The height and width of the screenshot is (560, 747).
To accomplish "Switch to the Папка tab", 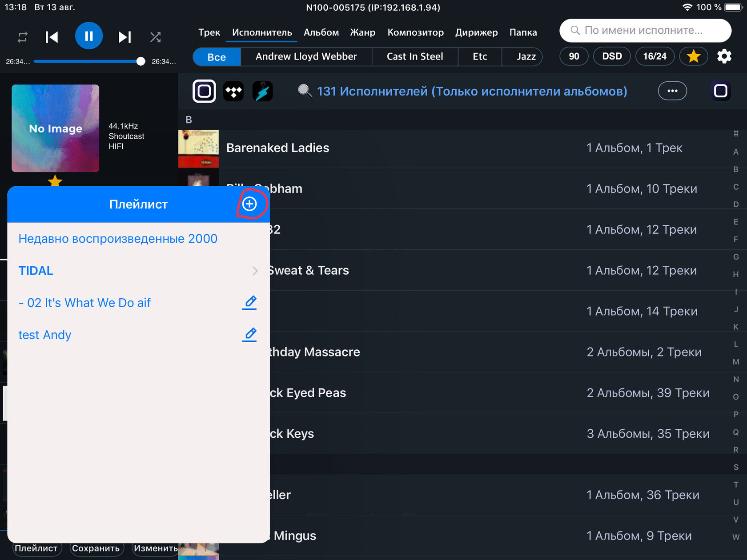I will click(523, 32).
